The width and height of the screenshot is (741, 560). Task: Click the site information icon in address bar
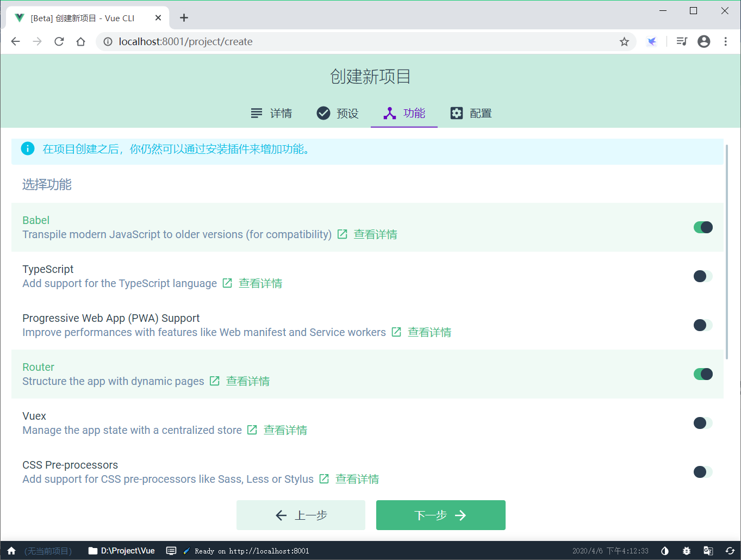108,41
